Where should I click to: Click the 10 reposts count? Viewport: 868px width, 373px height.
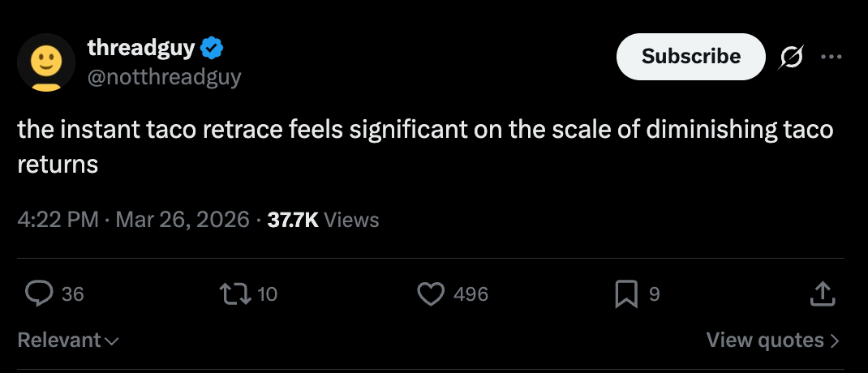(x=268, y=294)
